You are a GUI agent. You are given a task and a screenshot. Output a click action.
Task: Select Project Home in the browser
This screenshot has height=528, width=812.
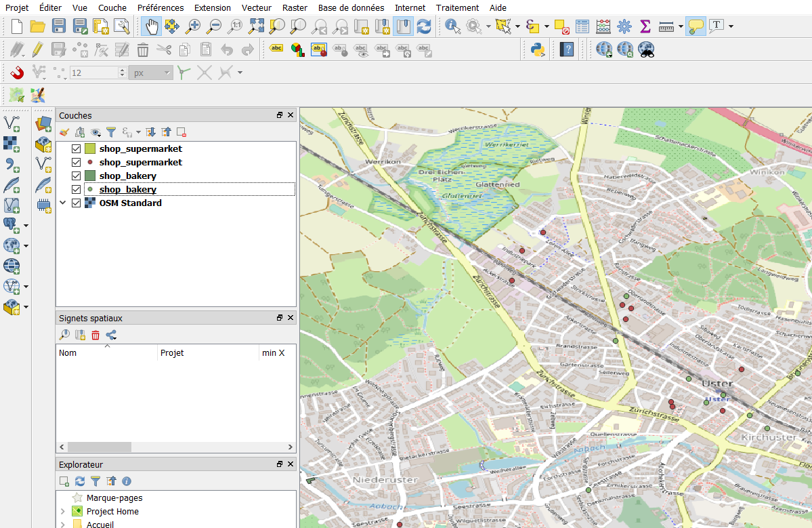(112, 512)
